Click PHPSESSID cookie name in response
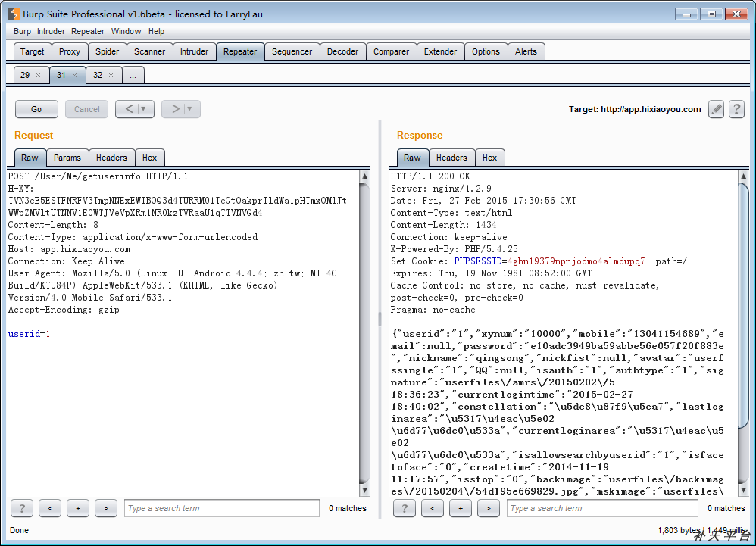The height and width of the screenshot is (546, 756). 478,261
